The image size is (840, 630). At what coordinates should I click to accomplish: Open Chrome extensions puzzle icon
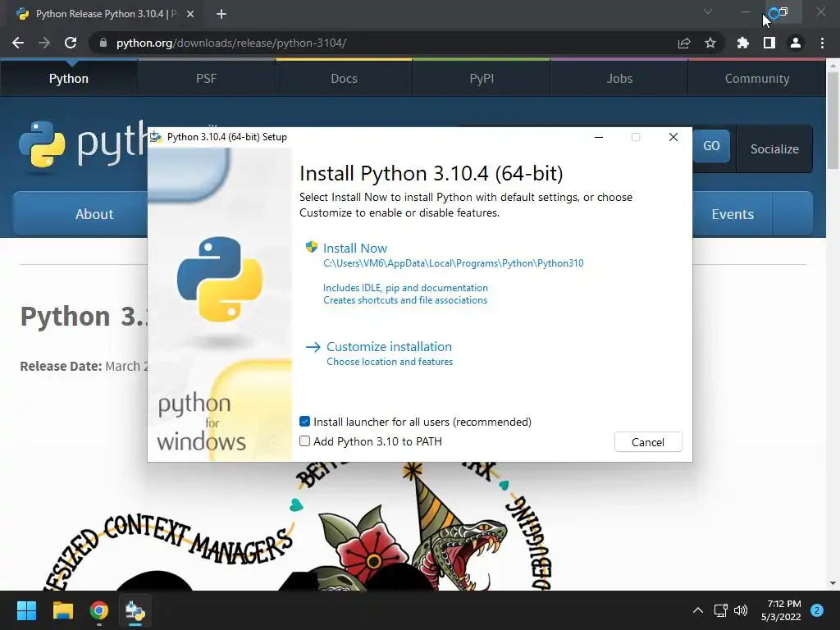[x=742, y=43]
